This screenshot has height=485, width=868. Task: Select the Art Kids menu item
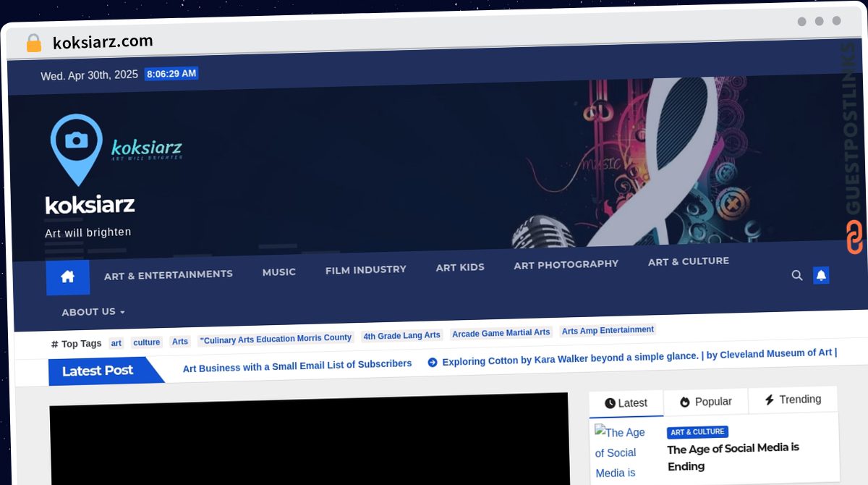coord(460,267)
